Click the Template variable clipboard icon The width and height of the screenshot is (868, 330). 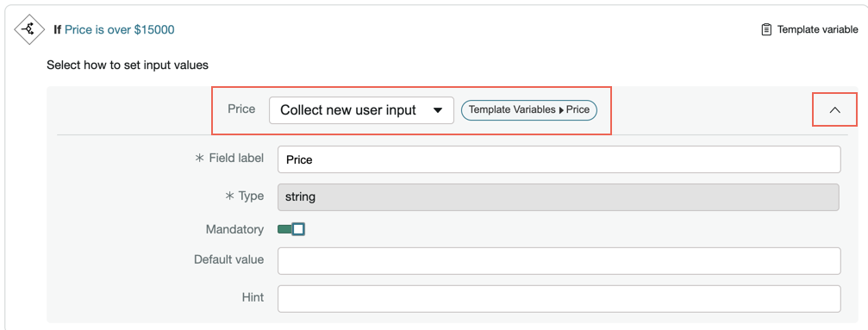click(x=766, y=29)
